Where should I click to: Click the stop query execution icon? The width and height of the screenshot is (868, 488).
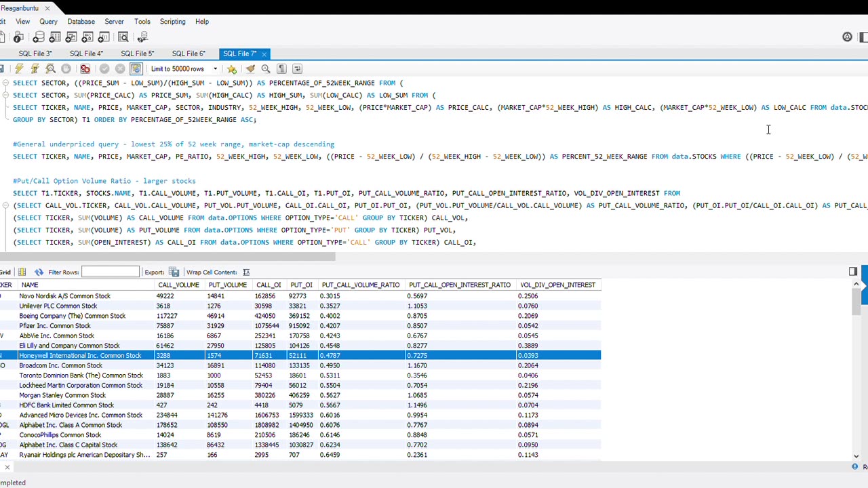coord(66,68)
